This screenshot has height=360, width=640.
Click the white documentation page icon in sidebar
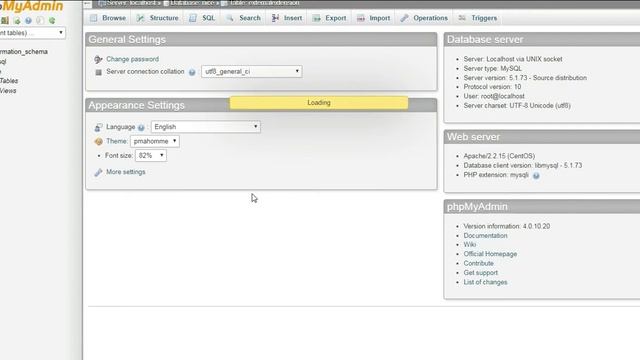40,20
